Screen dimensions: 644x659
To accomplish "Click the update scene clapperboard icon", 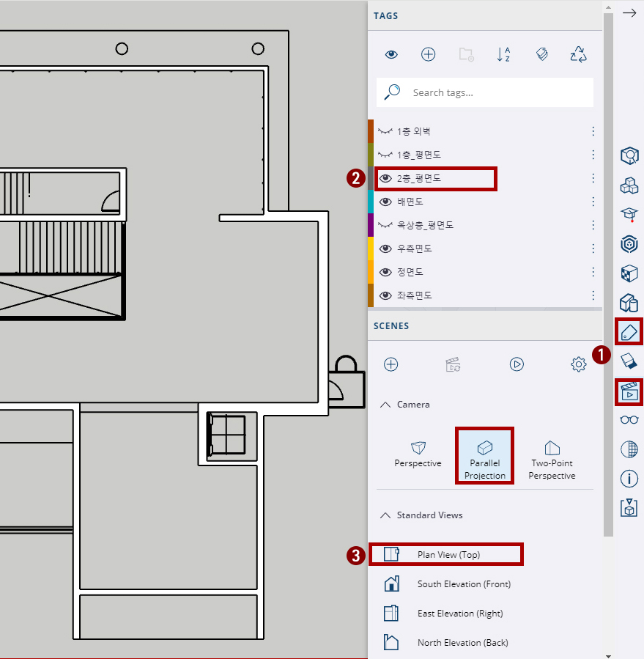I will [453, 364].
